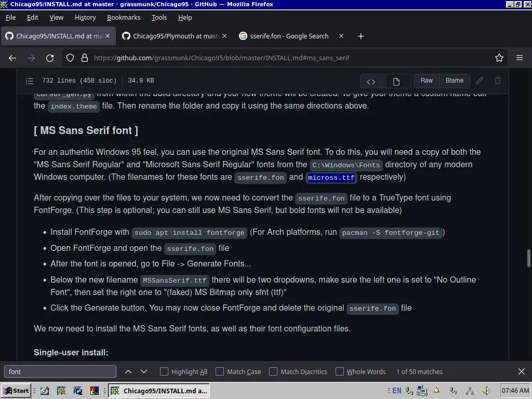Open the Help menu
Viewport: 532px width, 399px height.
pyautogui.click(x=185, y=17)
